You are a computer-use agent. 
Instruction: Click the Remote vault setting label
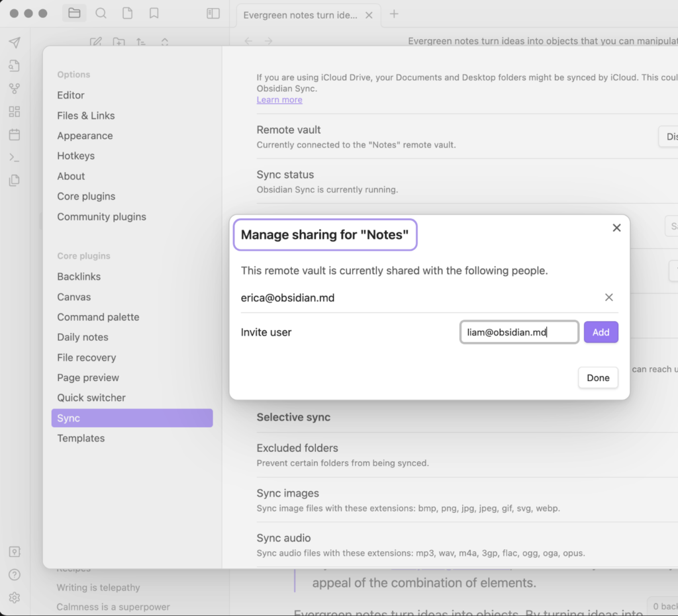[x=289, y=130]
